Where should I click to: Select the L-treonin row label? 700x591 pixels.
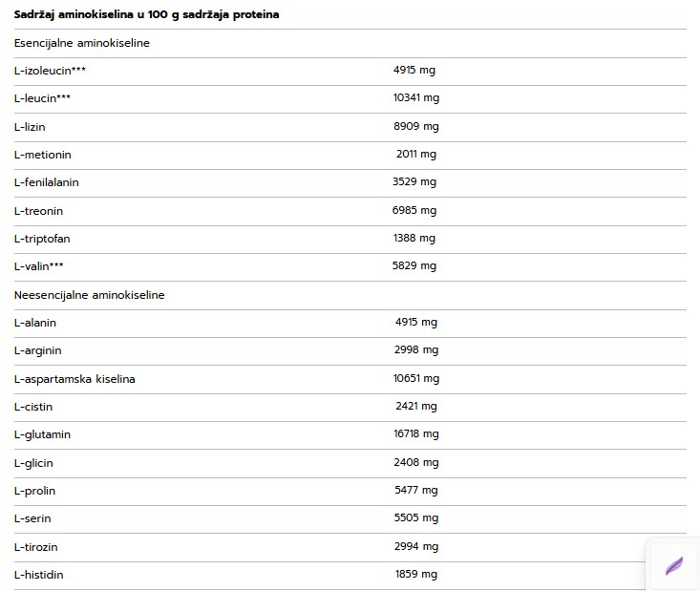click(39, 211)
